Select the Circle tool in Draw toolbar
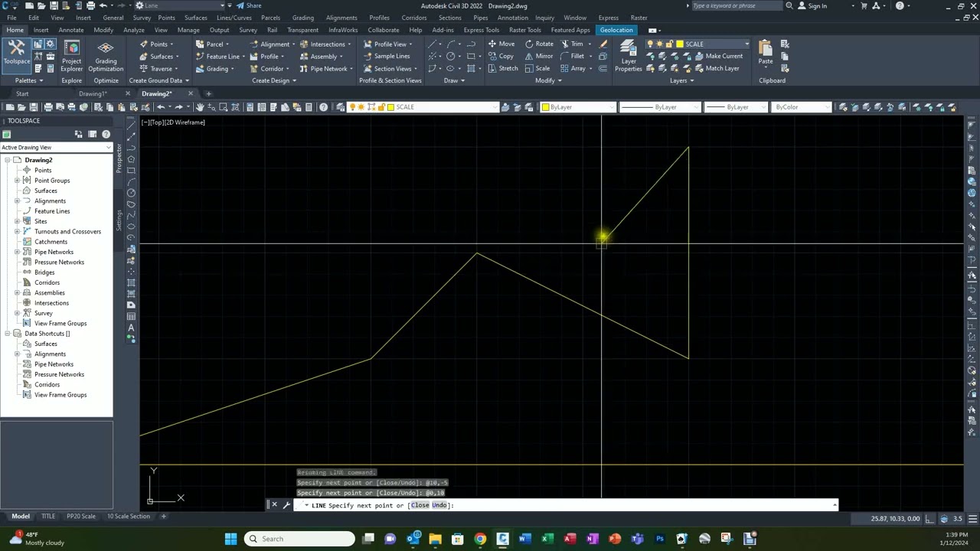This screenshot has width=980, height=551. [x=131, y=193]
